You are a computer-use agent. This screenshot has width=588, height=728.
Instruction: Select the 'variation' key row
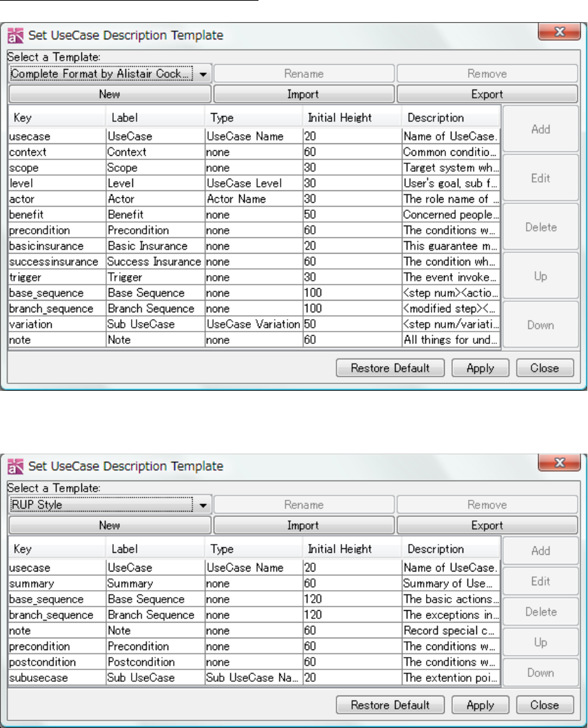point(254,324)
